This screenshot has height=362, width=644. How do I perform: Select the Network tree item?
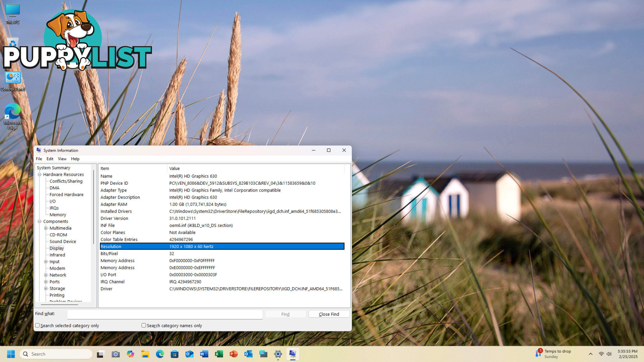click(x=58, y=275)
